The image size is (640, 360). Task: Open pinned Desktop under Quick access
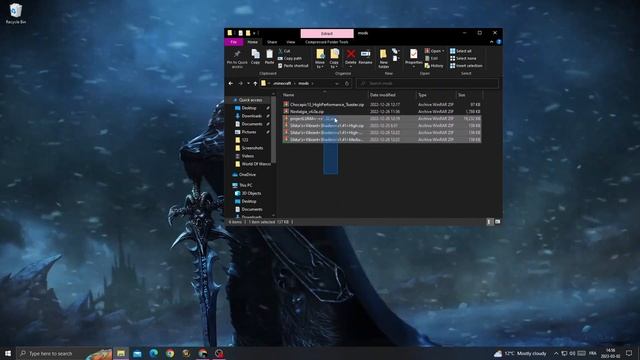tap(249, 108)
